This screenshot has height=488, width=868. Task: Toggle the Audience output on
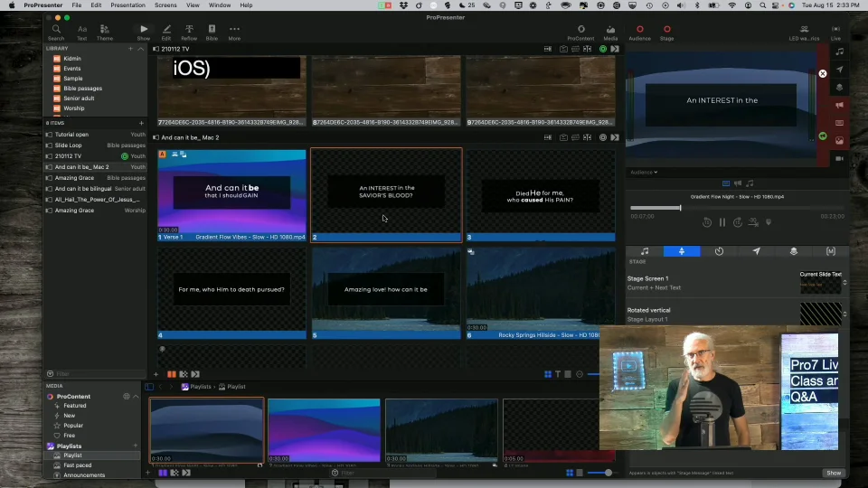point(639,30)
